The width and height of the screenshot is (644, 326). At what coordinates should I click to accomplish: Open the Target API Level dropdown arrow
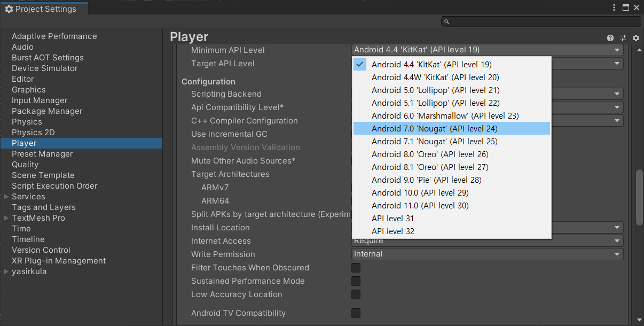point(617,64)
